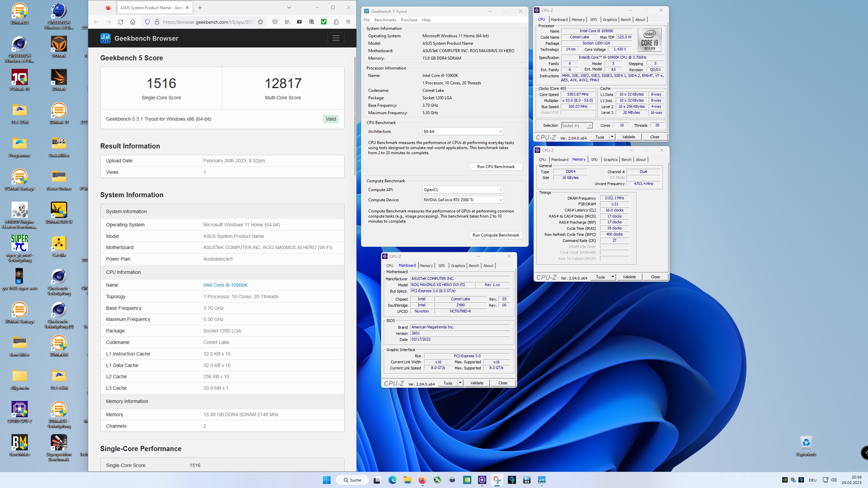Click the NVIDIA taskbar icon
868x488 pixels.
467,480
